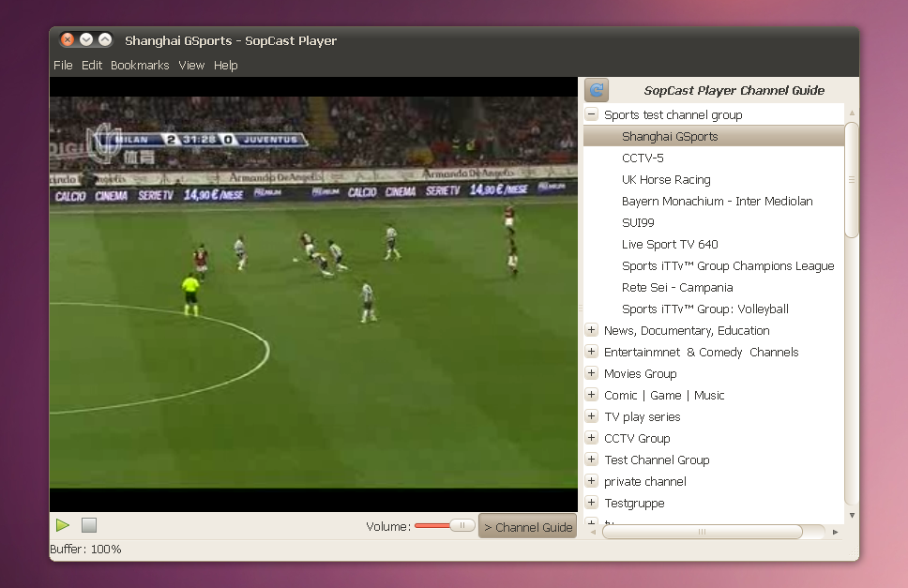Image resolution: width=908 pixels, height=588 pixels.
Task: Click the Buffer: 100% status text
Action: [x=85, y=550]
